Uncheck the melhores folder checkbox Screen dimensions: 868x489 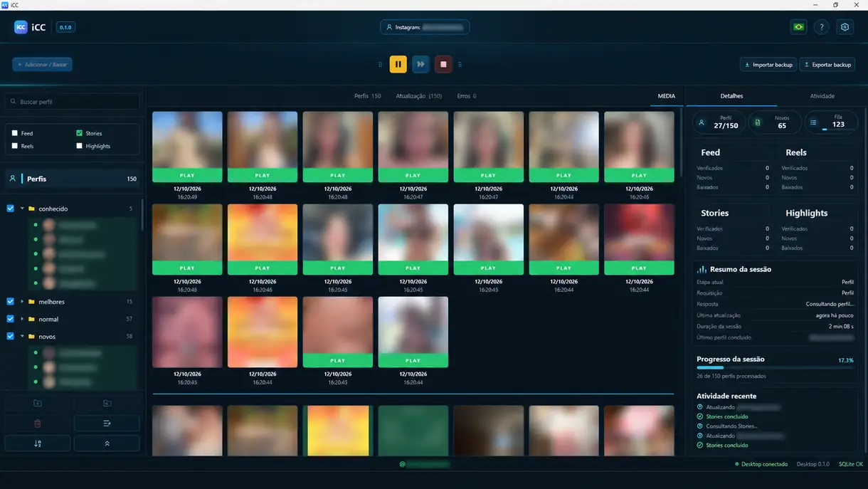pyautogui.click(x=10, y=302)
